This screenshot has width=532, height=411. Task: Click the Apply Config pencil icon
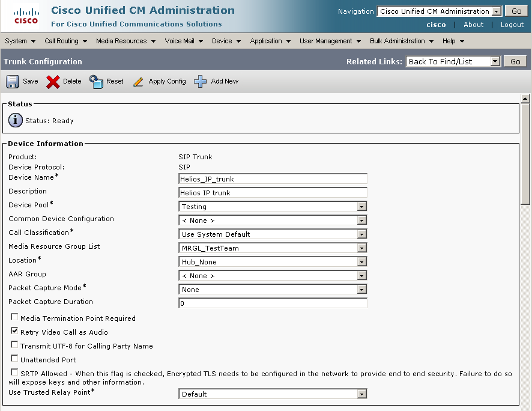pyautogui.click(x=138, y=82)
